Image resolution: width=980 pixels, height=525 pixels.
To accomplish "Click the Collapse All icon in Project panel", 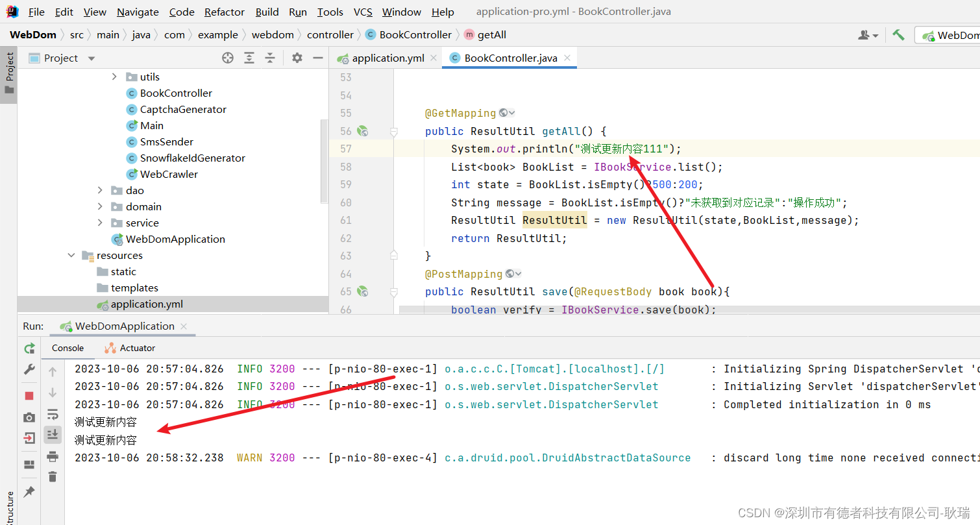I will click(x=270, y=58).
